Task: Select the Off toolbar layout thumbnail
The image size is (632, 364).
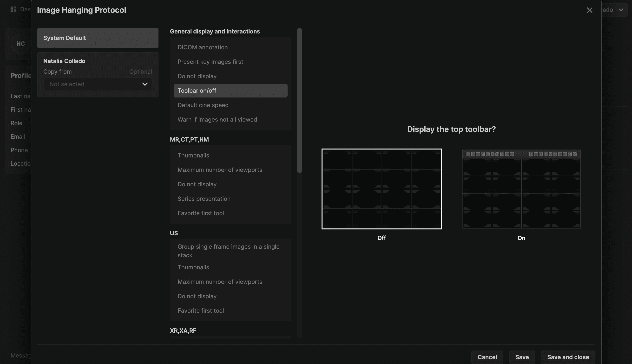Action: [382, 189]
